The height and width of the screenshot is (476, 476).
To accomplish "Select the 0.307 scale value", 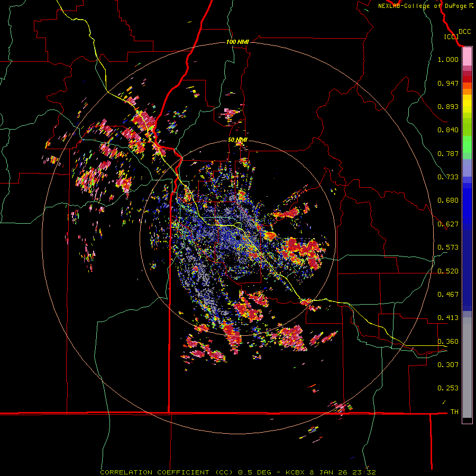I will (x=448, y=365).
